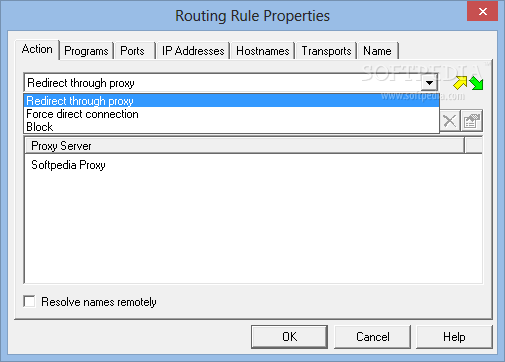Image resolution: width=505 pixels, height=362 pixels.
Task: Enable Resolve names remotely checkbox
Action: point(29,301)
